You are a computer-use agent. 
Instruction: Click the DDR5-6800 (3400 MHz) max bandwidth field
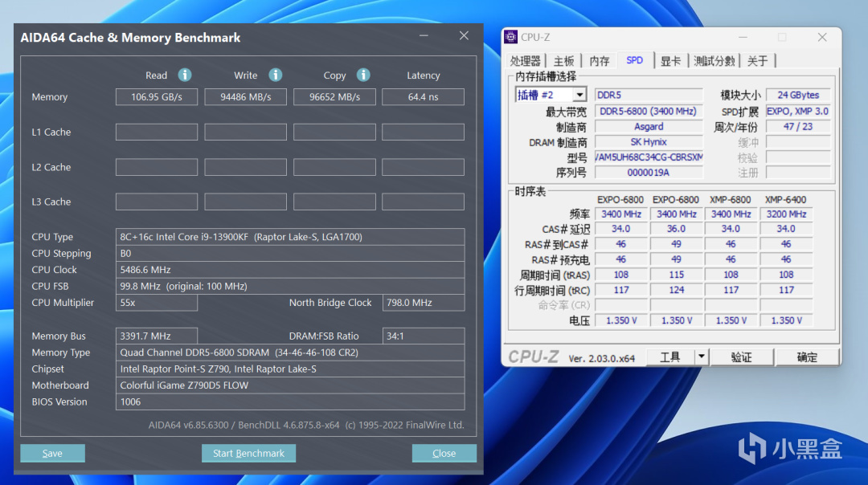649,111
